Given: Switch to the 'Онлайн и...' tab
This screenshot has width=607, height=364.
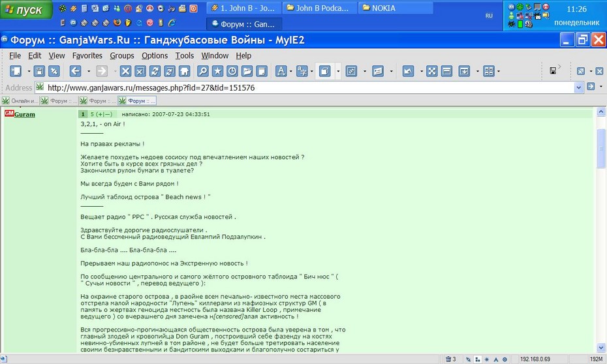Looking at the screenshot, I should point(20,100).
